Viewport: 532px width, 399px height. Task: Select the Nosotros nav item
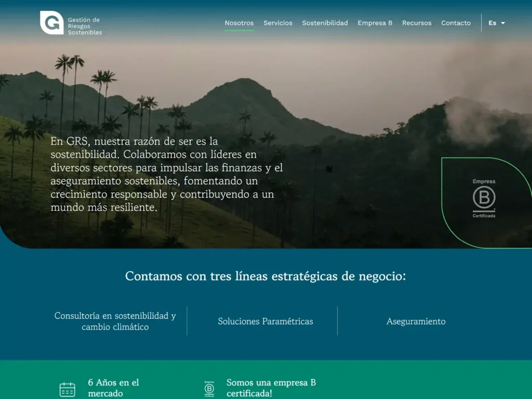click(239, 23)
